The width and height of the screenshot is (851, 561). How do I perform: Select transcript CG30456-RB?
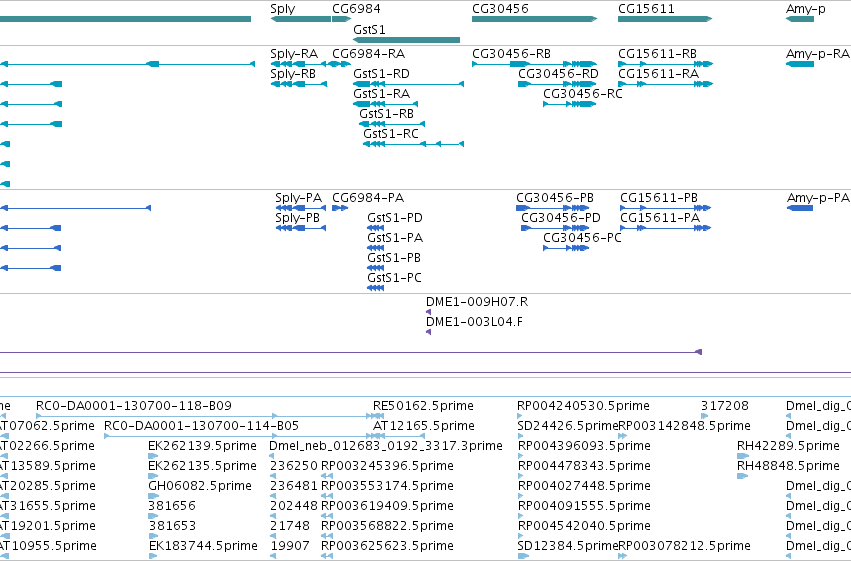(511, 54)
